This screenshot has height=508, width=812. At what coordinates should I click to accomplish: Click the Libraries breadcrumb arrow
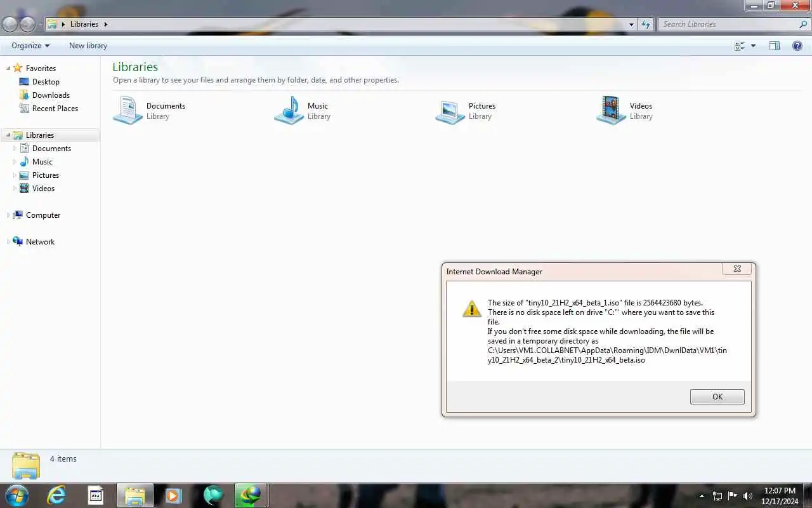coord(105,24)
